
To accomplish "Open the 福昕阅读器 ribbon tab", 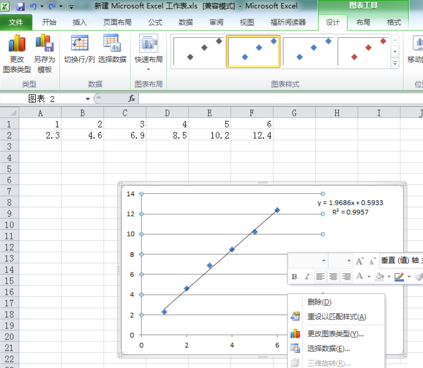I will (x=288, y=22).
